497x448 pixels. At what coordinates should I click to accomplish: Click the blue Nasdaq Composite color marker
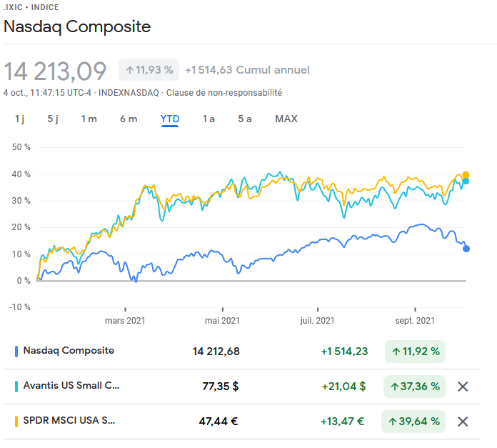pos(16,352)
